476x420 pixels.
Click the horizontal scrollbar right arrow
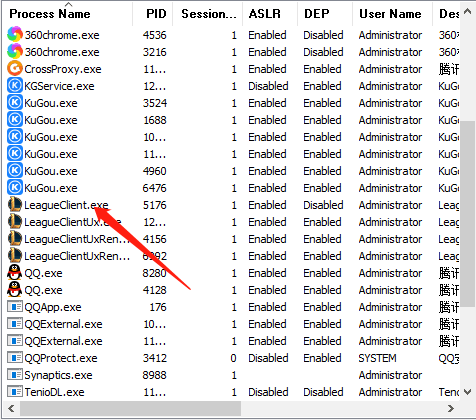point(451,408)
